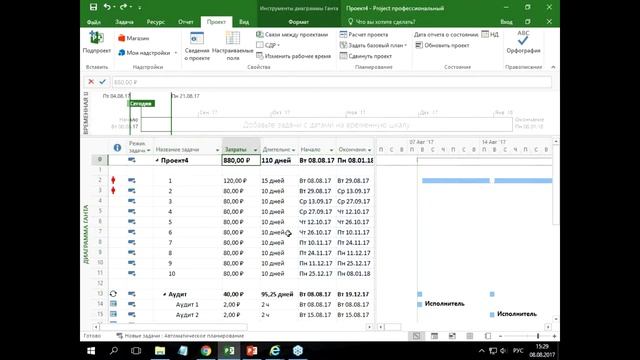Click the Вход sign-in link
The width and height of the screenshot is (640, 360).
506,22
